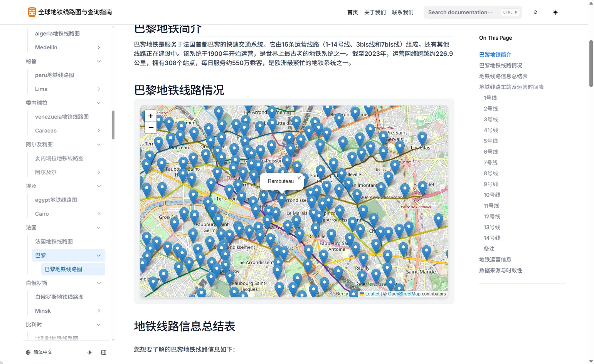Open the language translate icon in header
This screenshot has width=594, height=364.
tap(535, 12)
